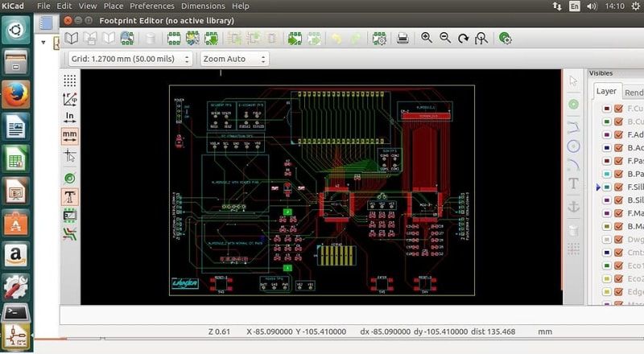Screen dimensions: 644x354
Task: Open the File menu
Action: click(43, 6)
